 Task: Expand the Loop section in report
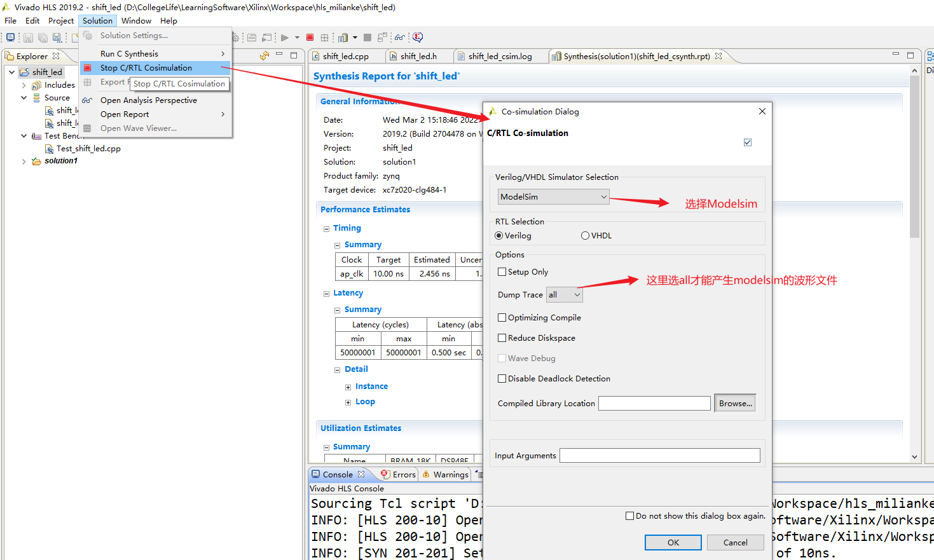[x=348, y=402]
